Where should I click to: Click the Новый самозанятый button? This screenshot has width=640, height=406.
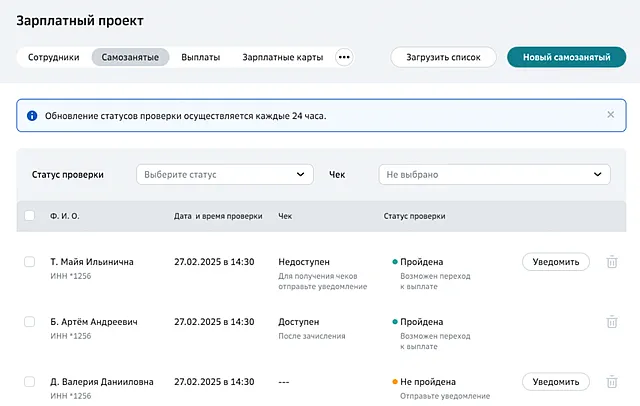pyautogui.click(x=567, y=57)
